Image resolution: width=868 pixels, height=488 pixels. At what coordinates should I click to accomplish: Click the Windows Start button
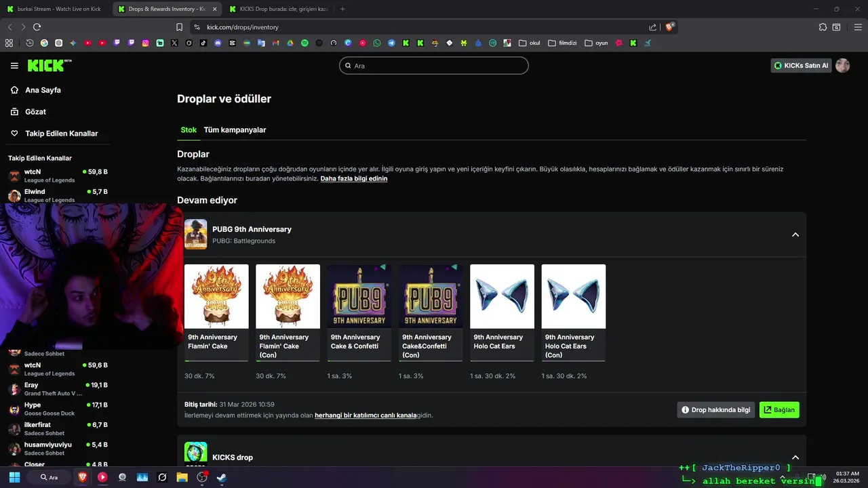pyautogui.click(x=14, y=477)
